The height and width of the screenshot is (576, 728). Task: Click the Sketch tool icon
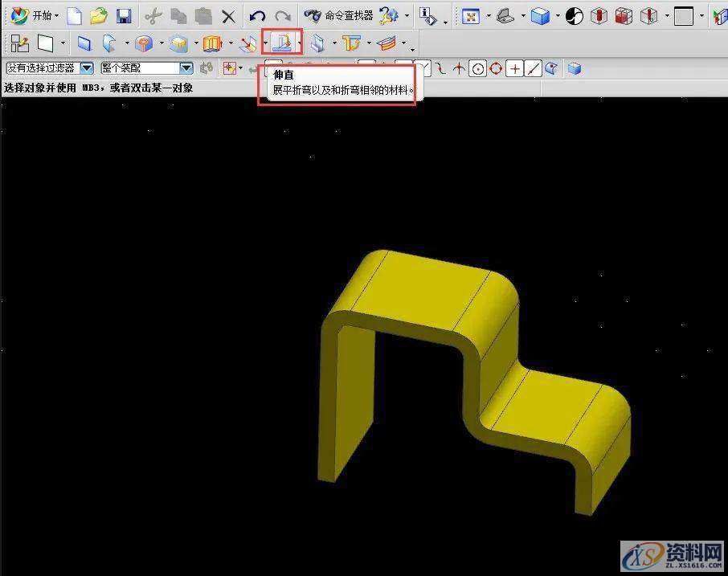tap(20, 43)
